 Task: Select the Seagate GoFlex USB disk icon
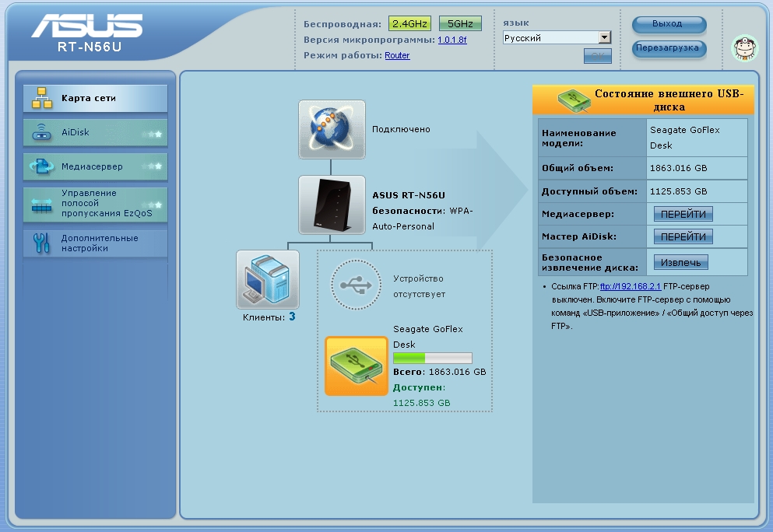click(356, 366)
